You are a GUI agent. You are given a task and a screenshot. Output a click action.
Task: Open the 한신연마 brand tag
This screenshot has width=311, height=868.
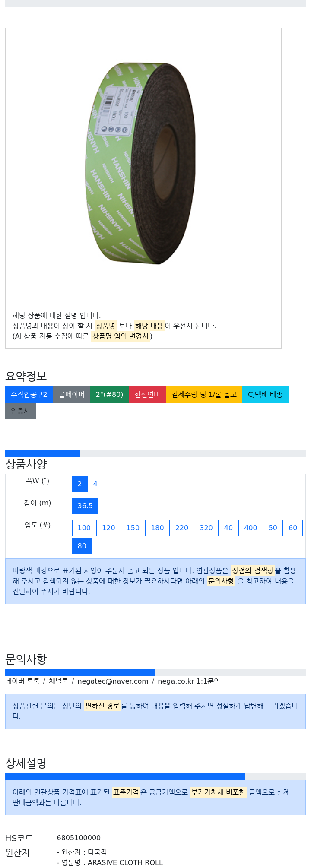coord(147,395)
